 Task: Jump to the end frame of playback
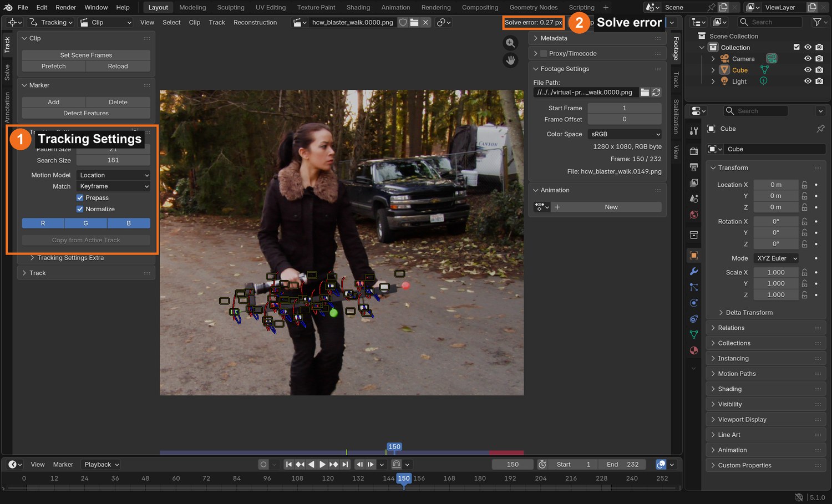[x=345, y=465]
